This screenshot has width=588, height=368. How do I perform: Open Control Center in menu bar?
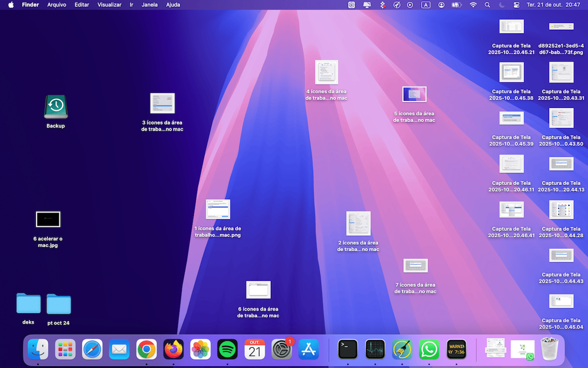pos(516,5)
